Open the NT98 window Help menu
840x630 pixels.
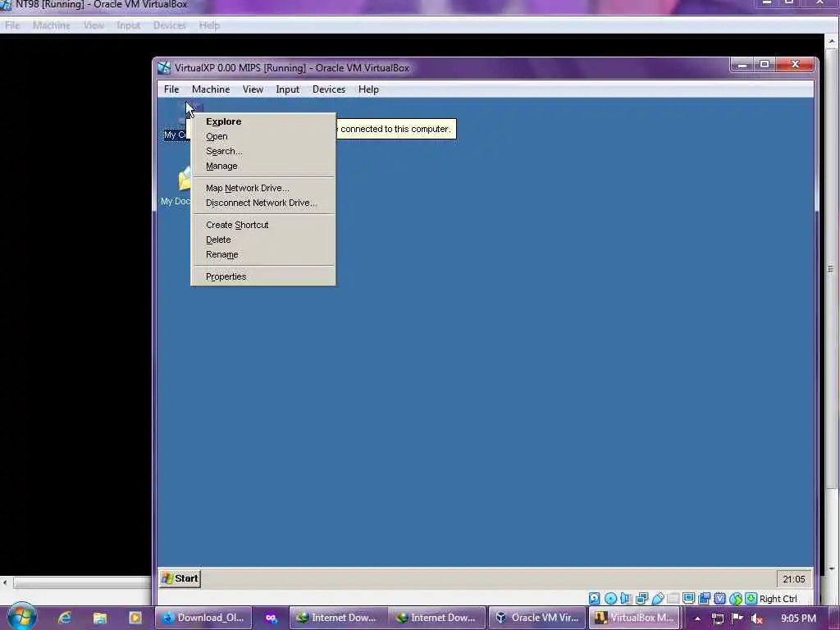[x=209, y=25]
